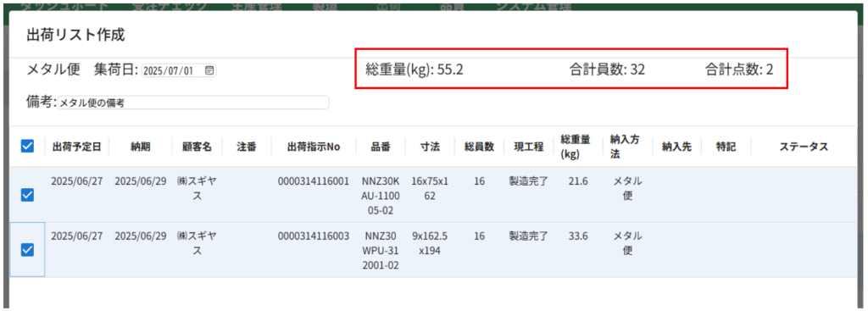Image resolution: width=868 pixels, height=311 pixels.
Task: Toggle the select-all checkbox in table header
Action: click(x=27, y=146)
